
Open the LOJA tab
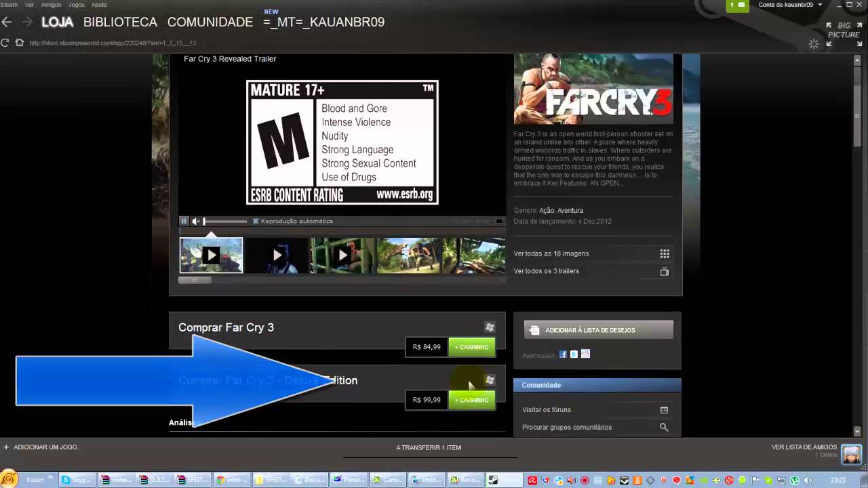pyautogui.click(x=57, y=22)
